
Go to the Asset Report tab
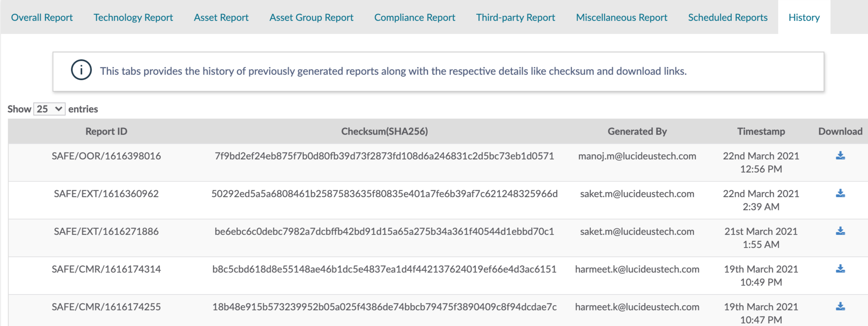[221, 17]
